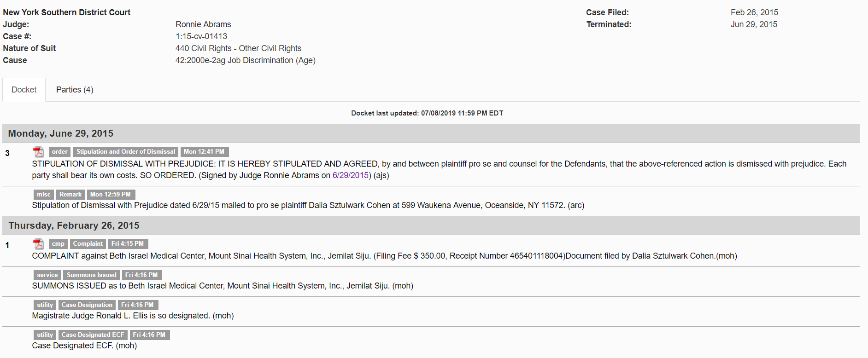
Task: Click the Case Filed date Feb 26, 2015
Action: (754, 12)
